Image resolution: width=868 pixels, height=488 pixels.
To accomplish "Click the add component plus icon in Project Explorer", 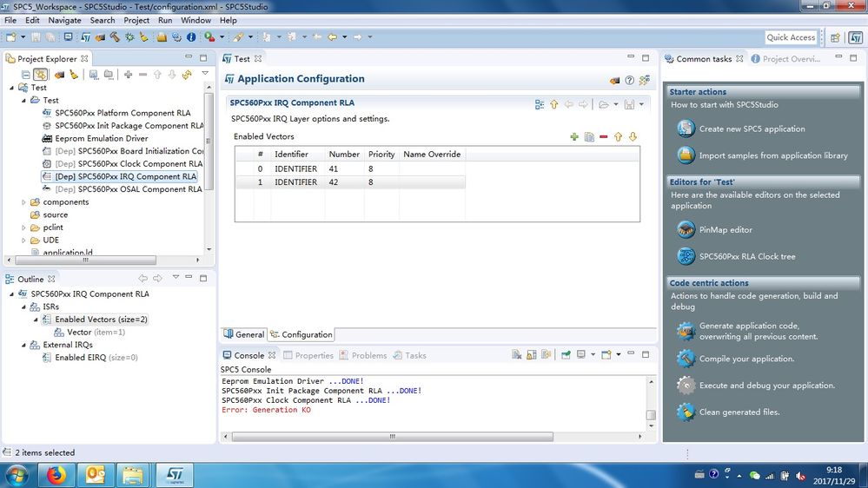I will (x=128, y=74).
